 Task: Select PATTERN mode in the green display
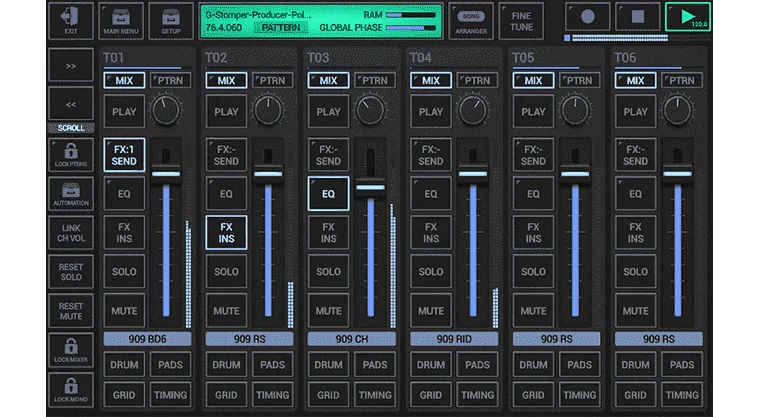pyautogui.click(x=281, y=28)
